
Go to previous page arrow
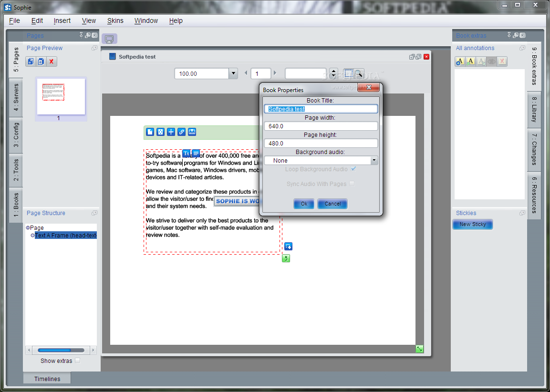pyautogui.click(x=246, y=73)
